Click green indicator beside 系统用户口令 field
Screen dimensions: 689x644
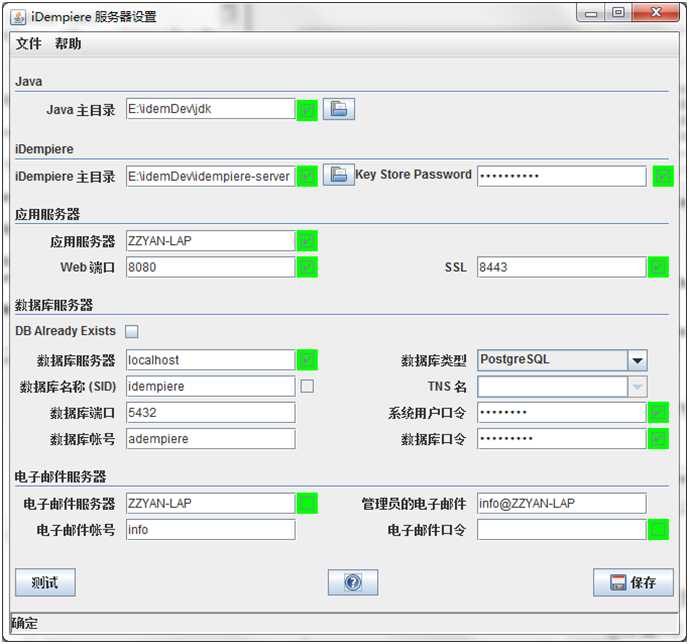(x=658, y=412)
